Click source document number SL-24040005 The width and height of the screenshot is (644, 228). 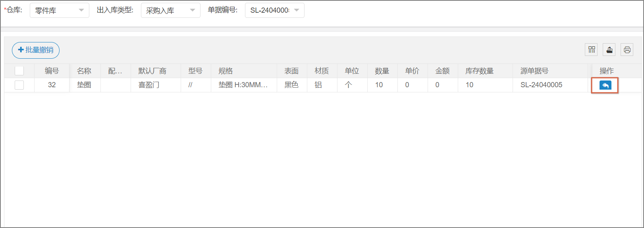pos(541,85)
